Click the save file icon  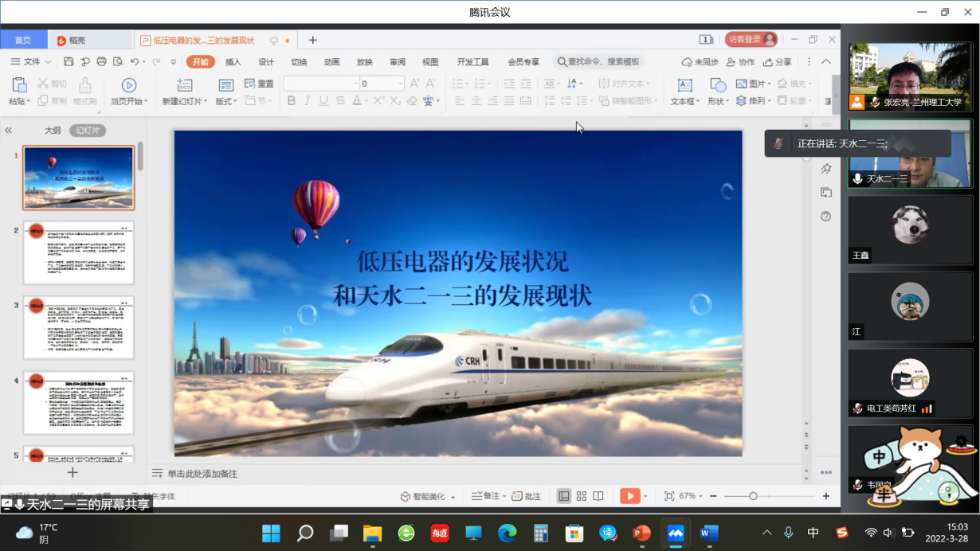(69, 62)
